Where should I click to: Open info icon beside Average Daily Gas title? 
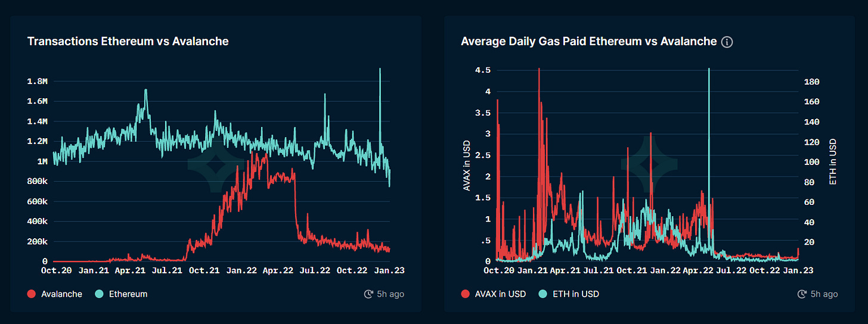[x=727, y=42]
